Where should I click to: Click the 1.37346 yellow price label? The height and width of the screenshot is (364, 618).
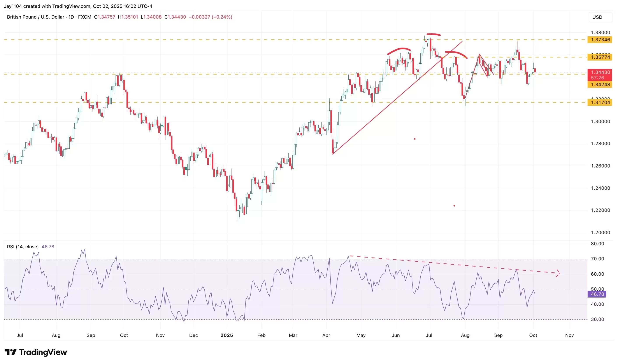[599, 40]
